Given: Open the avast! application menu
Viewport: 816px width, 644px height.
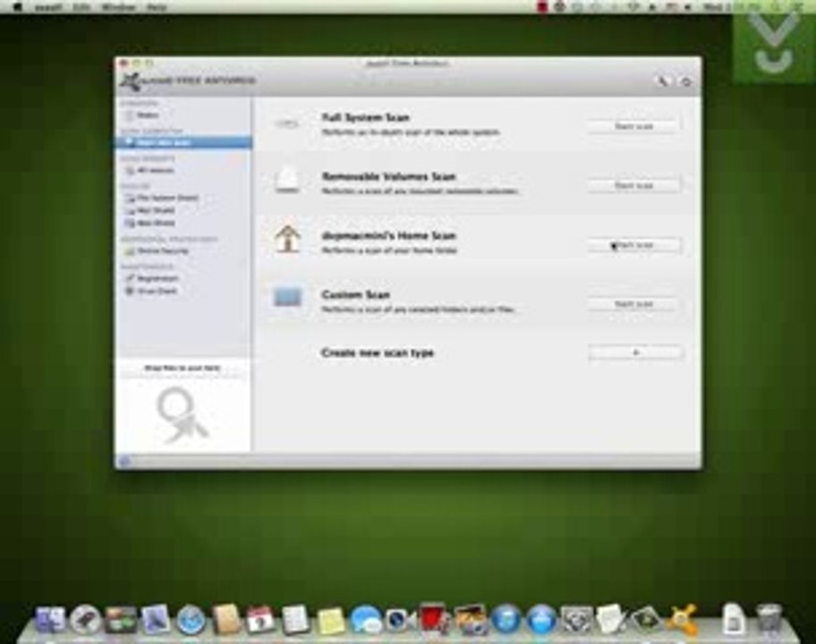Looking at the screenshot, I should pyautogui.click(x=48, y=7).
